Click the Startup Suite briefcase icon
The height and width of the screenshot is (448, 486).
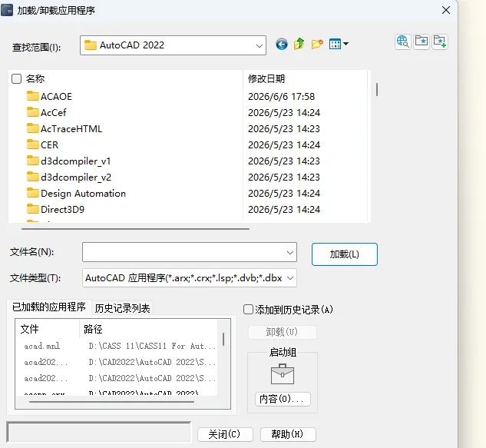pyautogui.click(x=283, y=374)
